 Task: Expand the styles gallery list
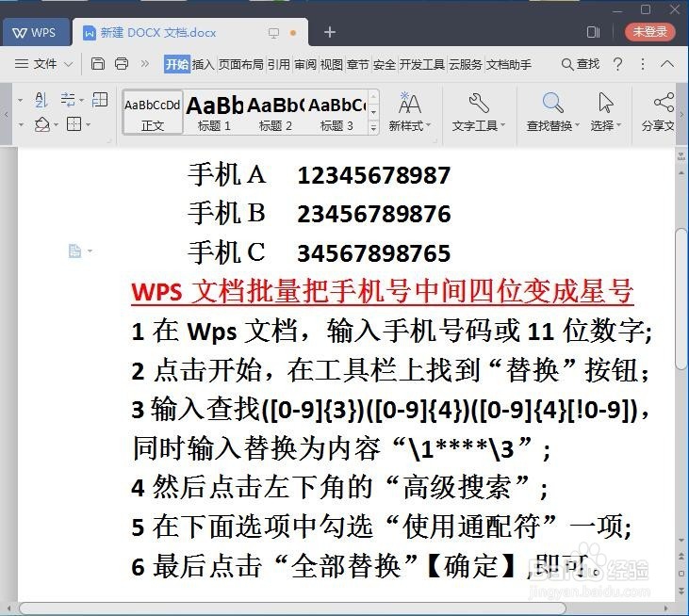pos(373,128)
